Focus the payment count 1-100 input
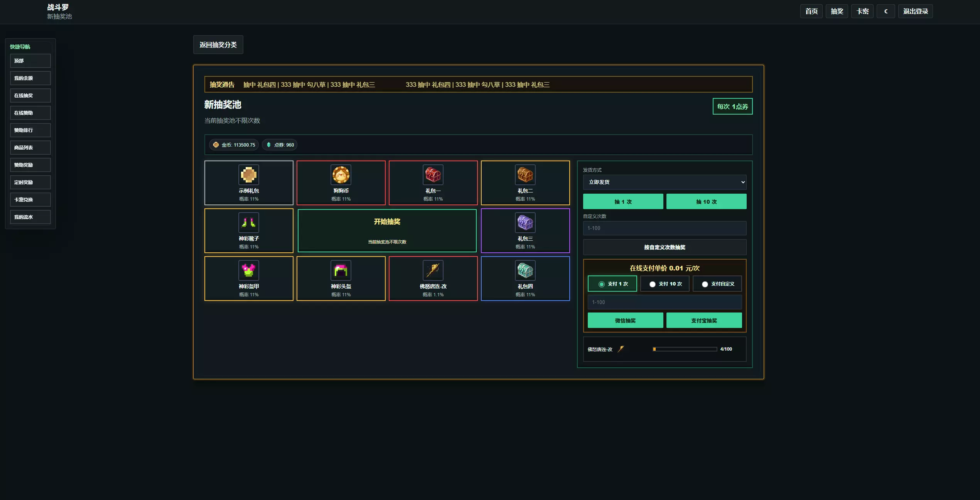This screenshot has height=500, width=980. coord(665,302)
